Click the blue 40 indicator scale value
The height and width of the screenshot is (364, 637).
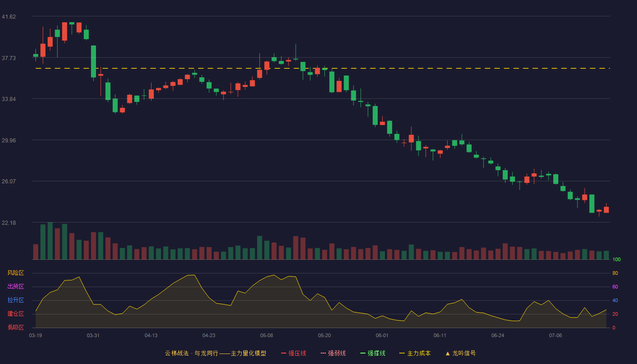(615, 300)
